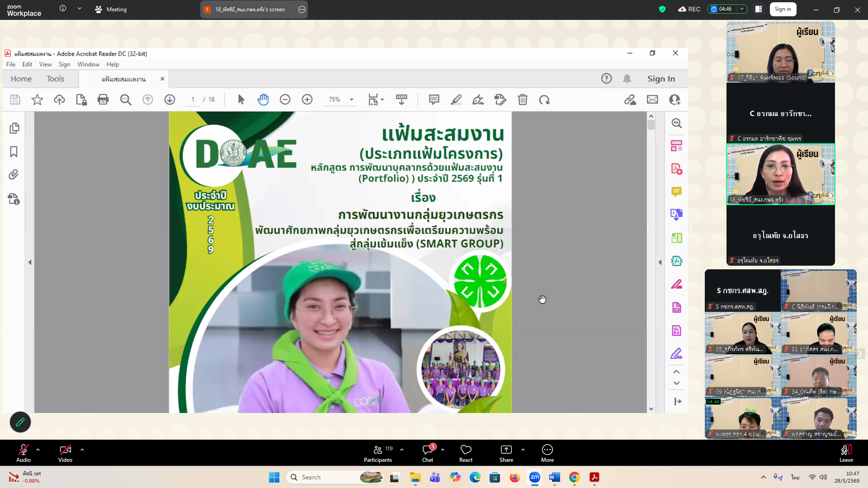
Task: Switch to the Home tab in Acrobat
Action: click(21, 79)
